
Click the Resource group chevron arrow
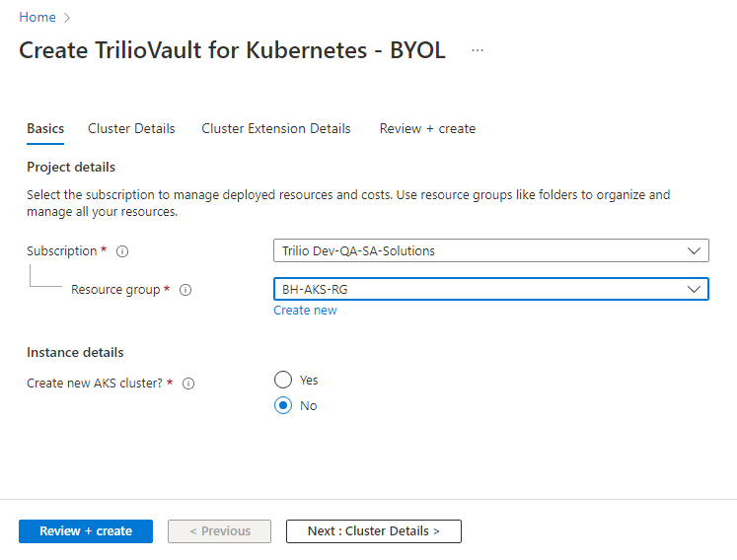point(694,289)
